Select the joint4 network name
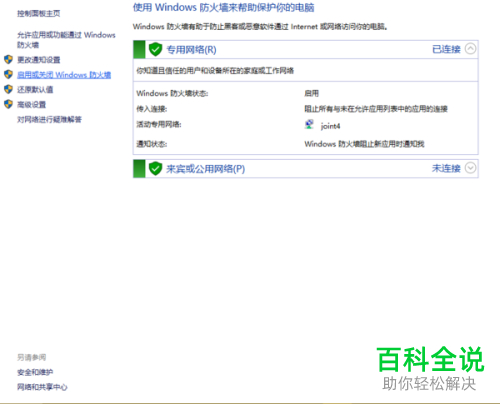The height and width of the screenshot is (404, 500). [330, 126]
